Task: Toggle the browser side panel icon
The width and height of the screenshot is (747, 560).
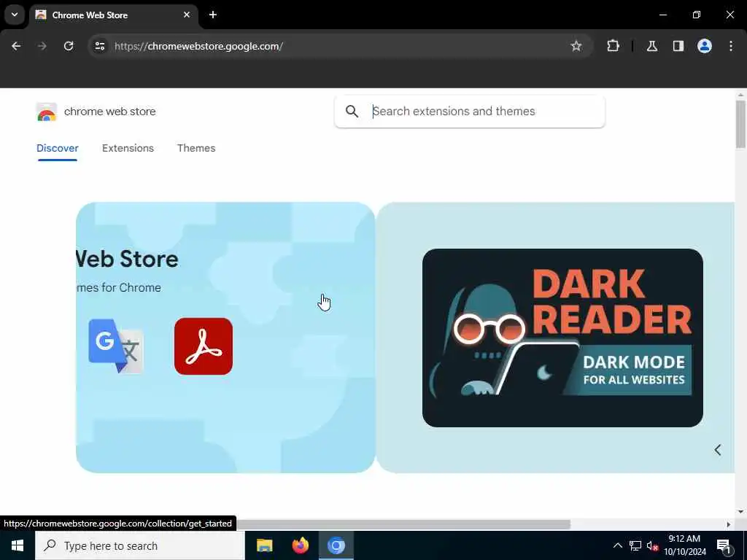Action: pos(678,46)
